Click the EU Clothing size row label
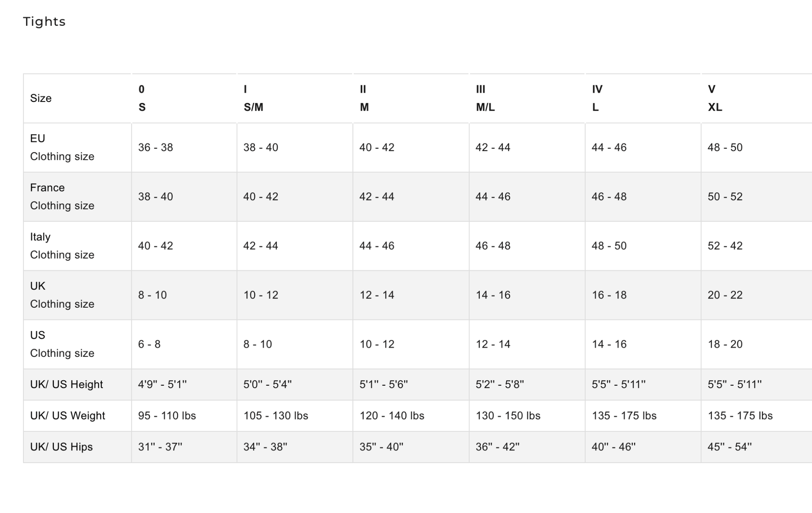The image size is (812, 513). pos(62,148)
